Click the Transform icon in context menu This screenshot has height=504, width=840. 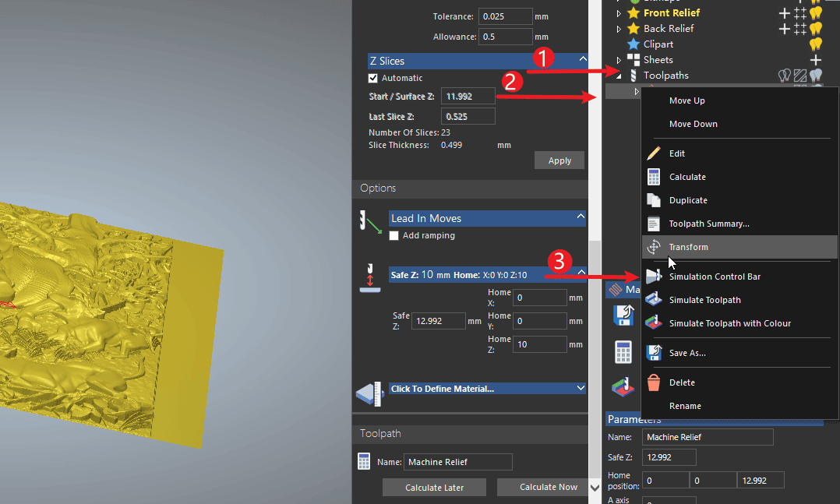click(x=654, y=247)
